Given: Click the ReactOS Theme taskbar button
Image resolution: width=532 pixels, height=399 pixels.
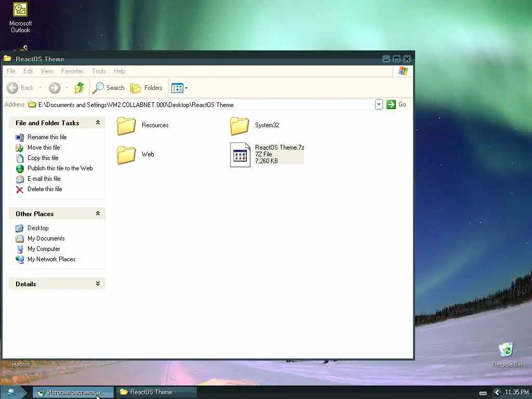Looking at the screenshot, I should coord(156,393).
